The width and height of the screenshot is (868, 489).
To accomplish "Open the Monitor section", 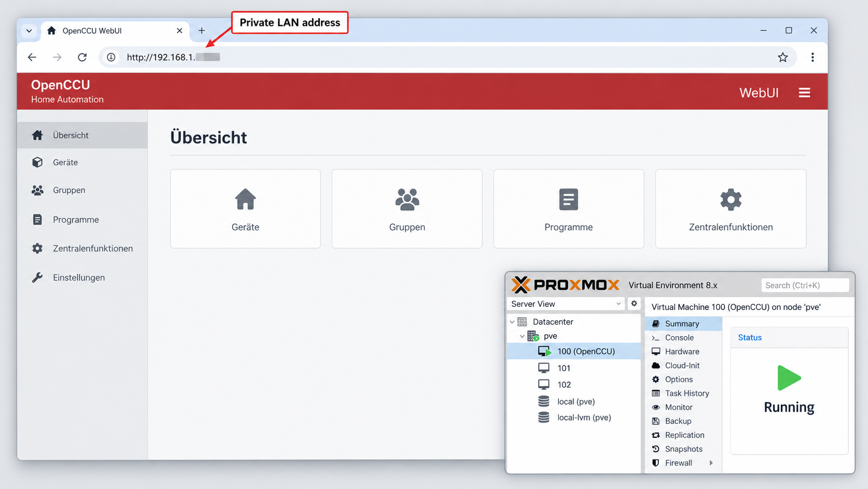I will (683, 407).
